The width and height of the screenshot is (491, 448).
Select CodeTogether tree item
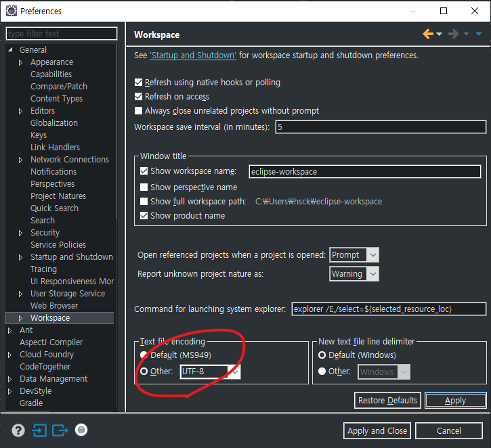45,367
